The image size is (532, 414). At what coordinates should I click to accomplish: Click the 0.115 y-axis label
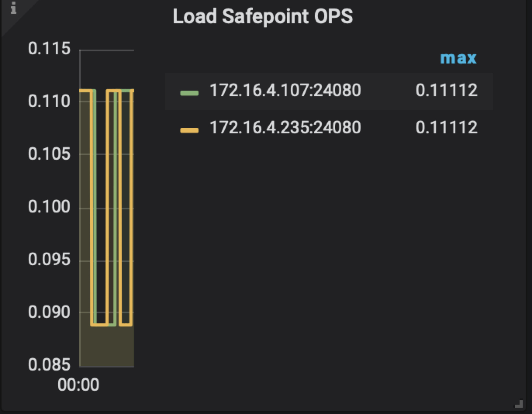[49, 48]
